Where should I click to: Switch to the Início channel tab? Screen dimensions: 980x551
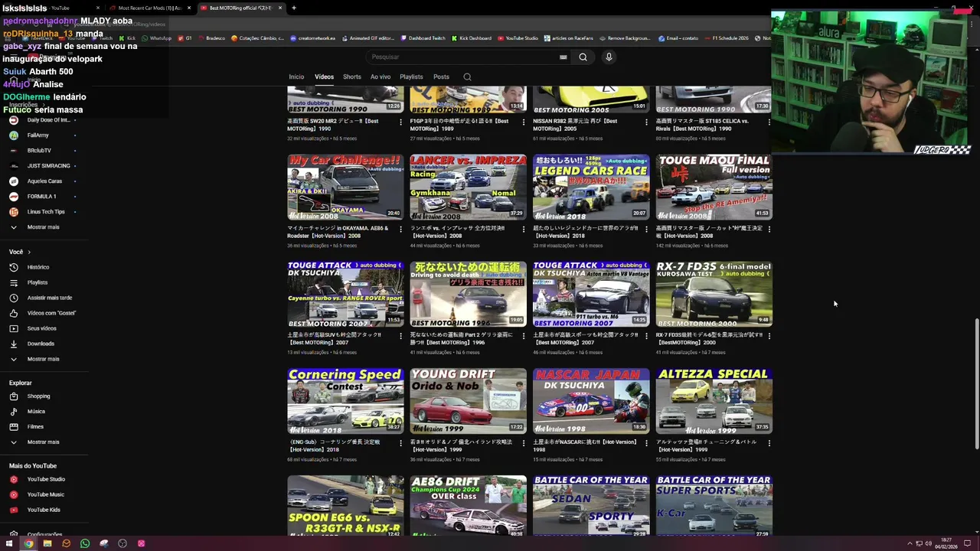coord(296,77)
